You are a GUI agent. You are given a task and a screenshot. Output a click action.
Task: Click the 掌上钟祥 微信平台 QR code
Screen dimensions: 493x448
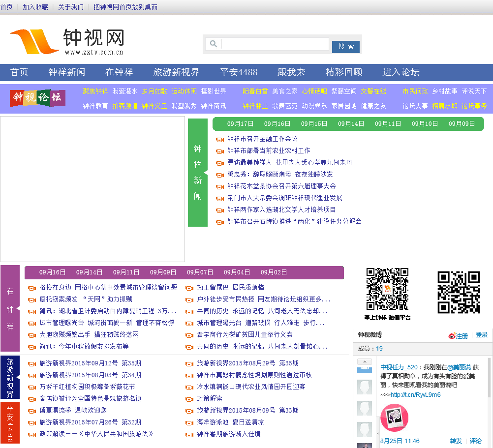[x=387, y=290]
